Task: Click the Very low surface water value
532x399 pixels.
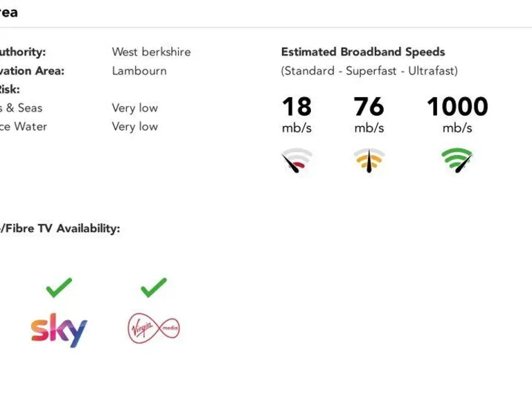Action: click(134, 127)
